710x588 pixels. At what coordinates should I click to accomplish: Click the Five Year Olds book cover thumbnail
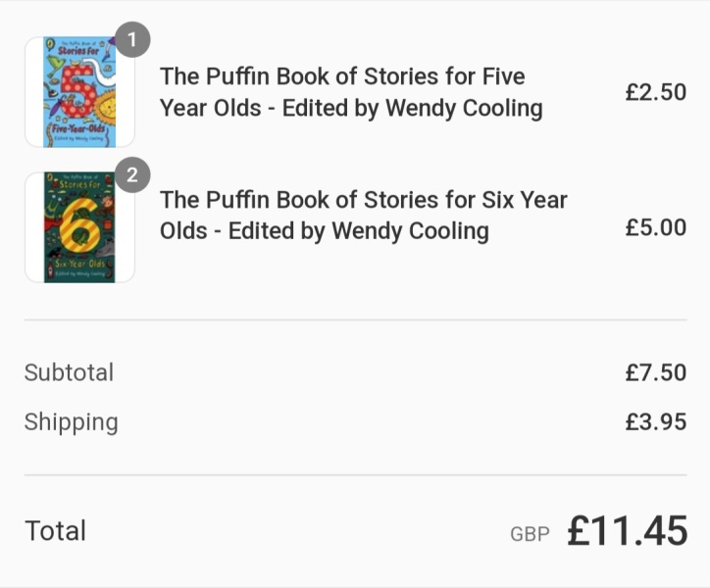[x=79, y=92]
